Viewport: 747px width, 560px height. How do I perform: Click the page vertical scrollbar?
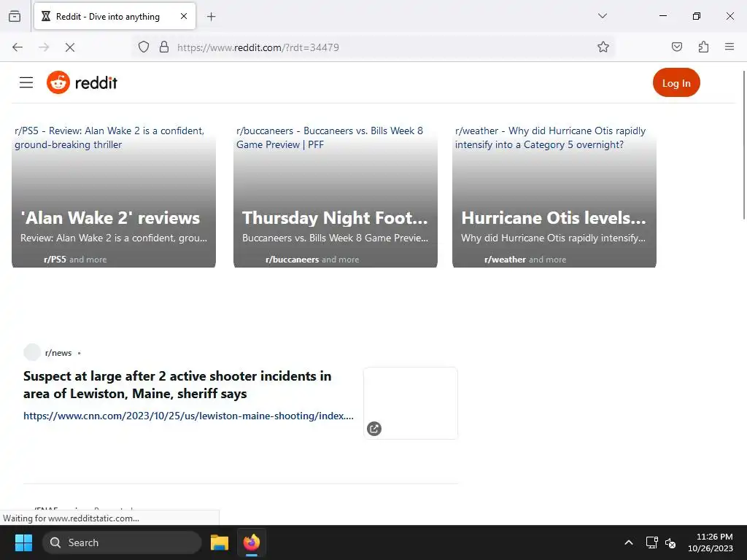click(x=743, y=145)
